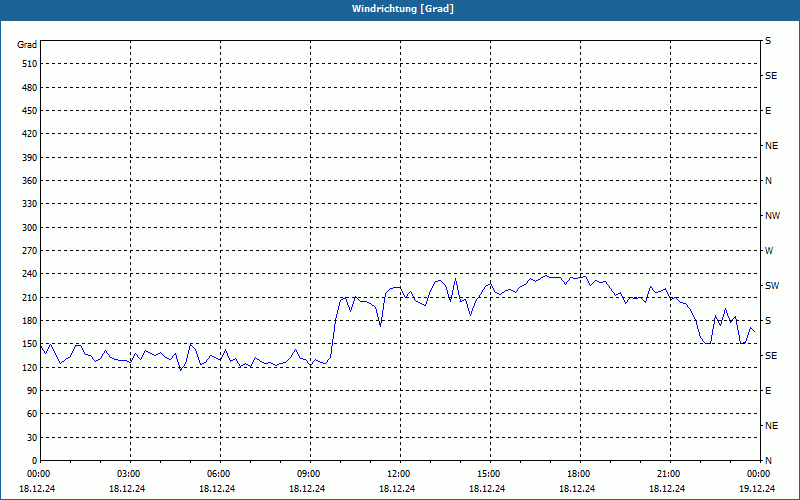Select the 18.12.24 date below 06:00

(217, 489)
